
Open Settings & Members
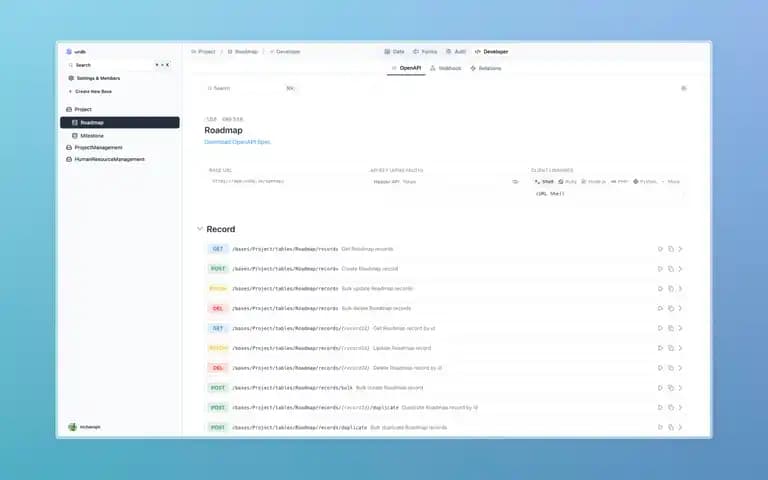click(x=94, y=78)
